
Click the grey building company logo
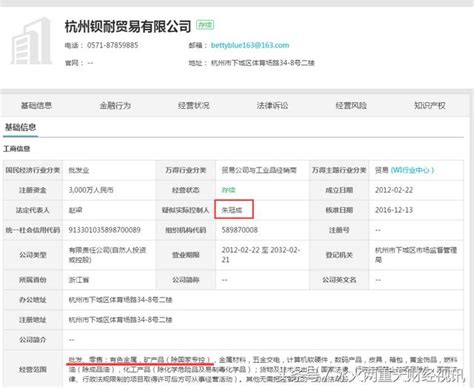point(32,41)
